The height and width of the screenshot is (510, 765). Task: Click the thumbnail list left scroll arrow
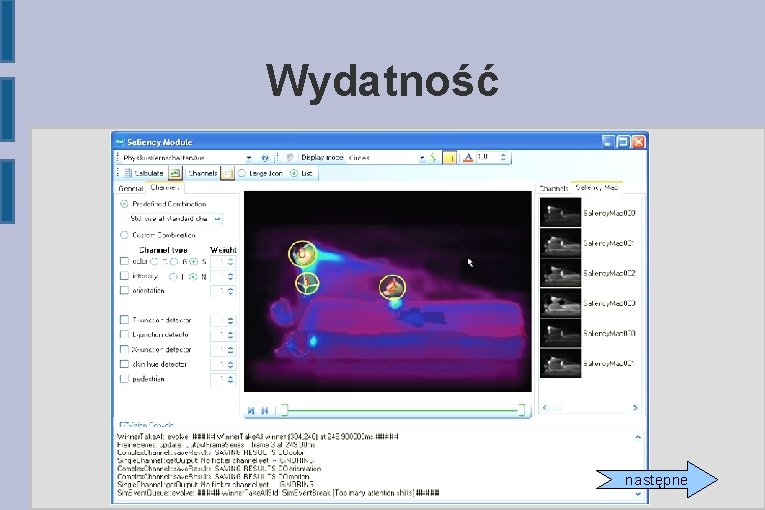tap(545, 408)
